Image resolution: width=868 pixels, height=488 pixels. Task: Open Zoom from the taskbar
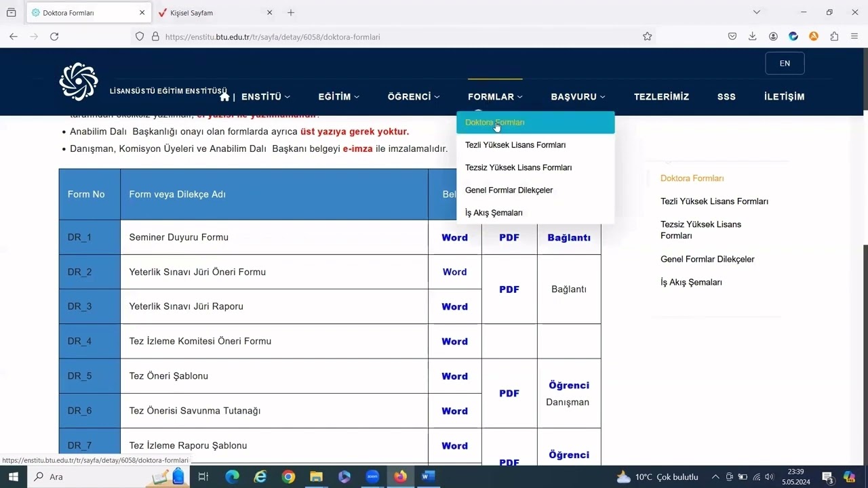[x=372, y=476]
